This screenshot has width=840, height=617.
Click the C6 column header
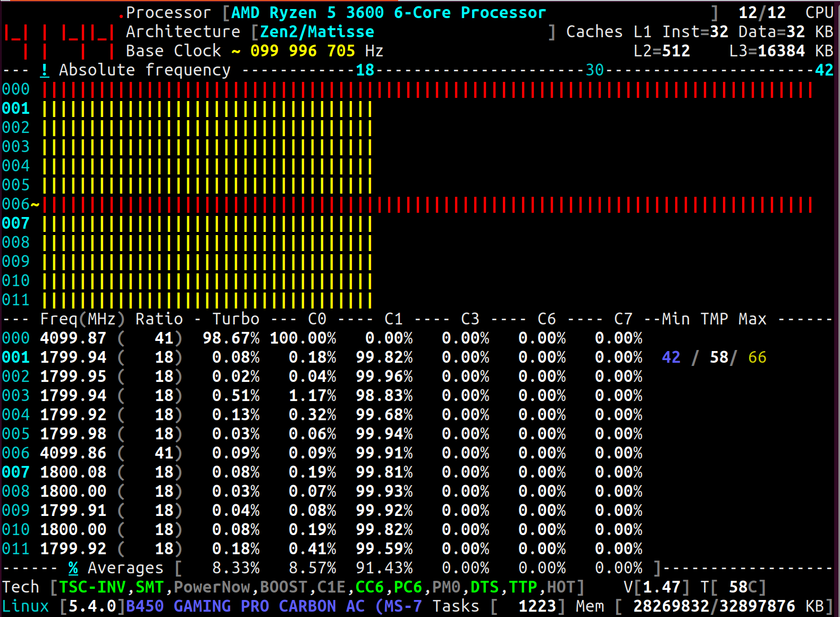pyautogui.click(x=547, y=319)
